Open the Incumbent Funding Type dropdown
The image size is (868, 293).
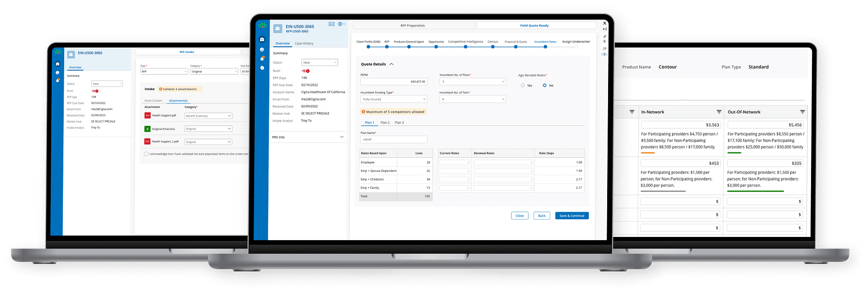[x=393, y=99]
